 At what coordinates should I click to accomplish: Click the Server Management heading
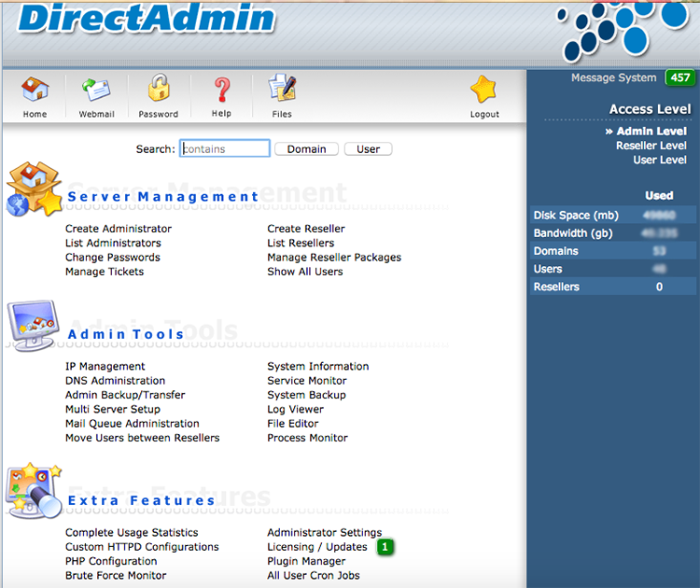pos(163,196)
